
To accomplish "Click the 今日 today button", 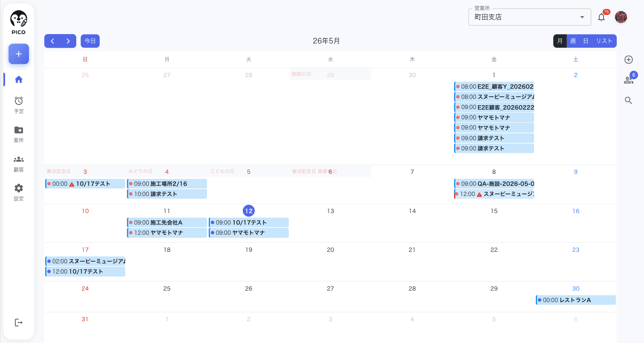I will (90, 41).
